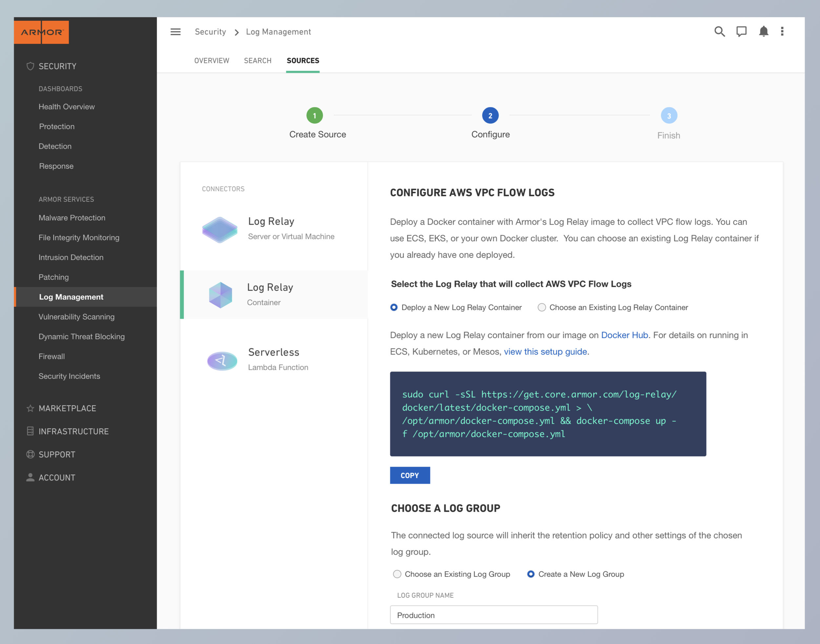Switch to the Overview tab
The height and width of the screenshot is (644, 820).
tap(212, 61)
